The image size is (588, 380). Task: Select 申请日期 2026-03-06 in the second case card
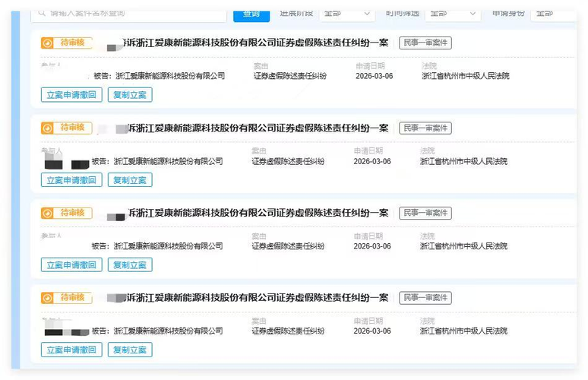tap(372, 162)
